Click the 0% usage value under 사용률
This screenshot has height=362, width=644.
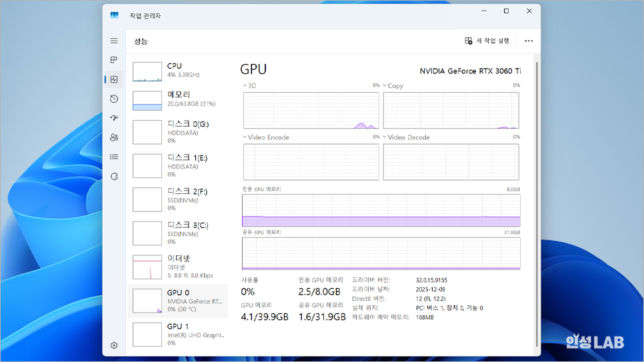(247, 292)
